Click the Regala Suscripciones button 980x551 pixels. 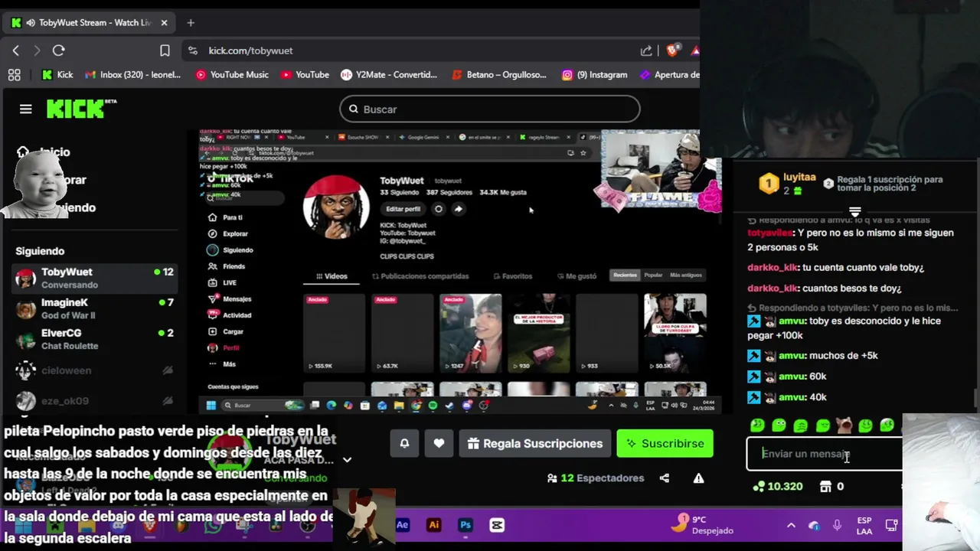[535, 443]
